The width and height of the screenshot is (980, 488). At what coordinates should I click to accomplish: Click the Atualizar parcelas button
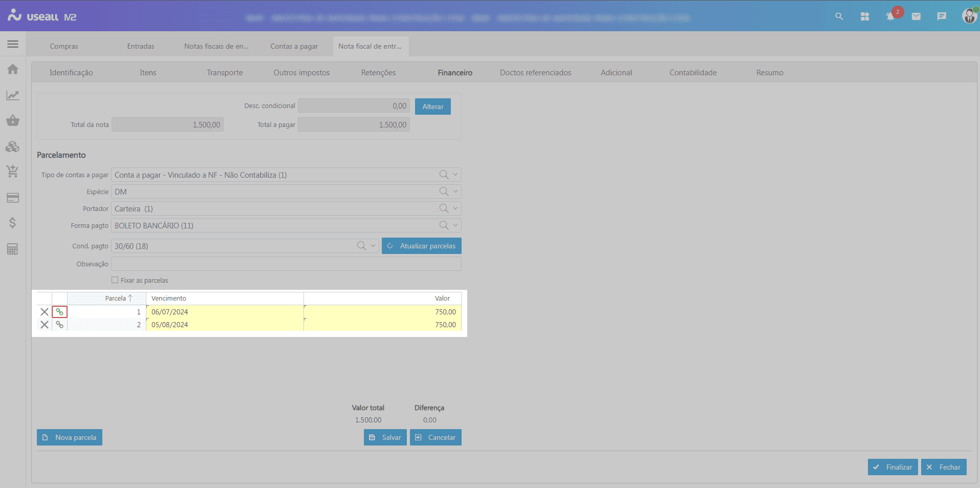click(x=422, y=246)
